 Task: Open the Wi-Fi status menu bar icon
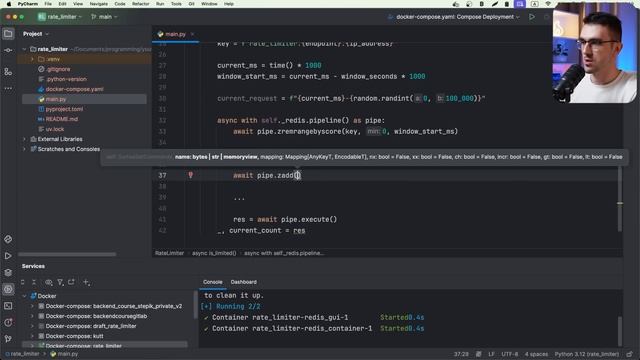[x=548, y=4]
